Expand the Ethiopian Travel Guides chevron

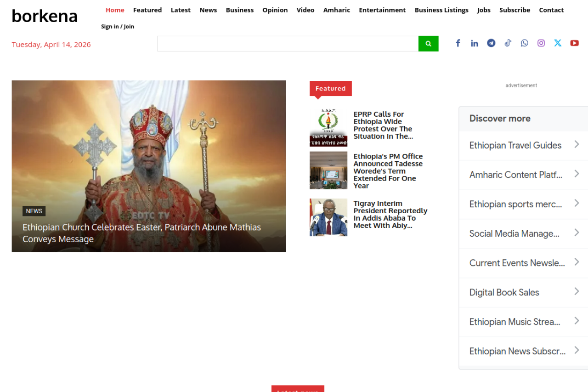click(x=577, y=145)
